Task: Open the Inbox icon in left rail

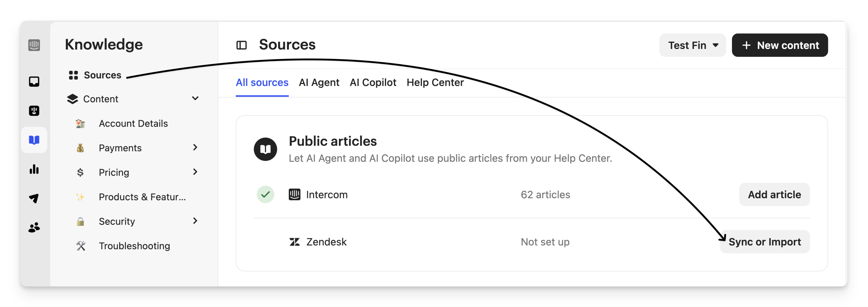Action: (34, 82)
